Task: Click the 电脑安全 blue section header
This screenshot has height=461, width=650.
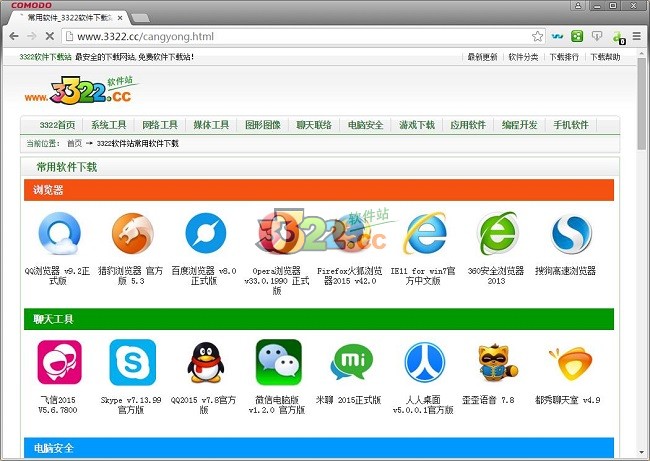Action: 319,448
